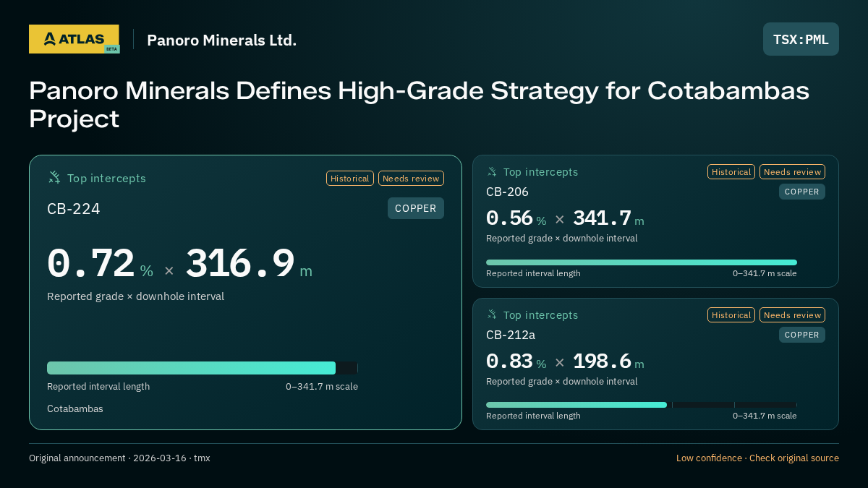Screen dimensions: 868x488
Task: Click the CB-206 hole name
Action: point(507,192)
